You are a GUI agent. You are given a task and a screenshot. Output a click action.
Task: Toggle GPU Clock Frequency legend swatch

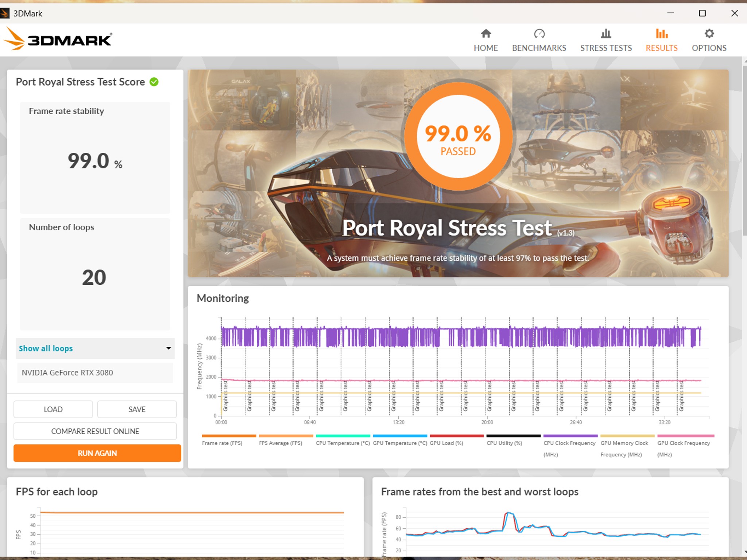[x=686, y=436]
